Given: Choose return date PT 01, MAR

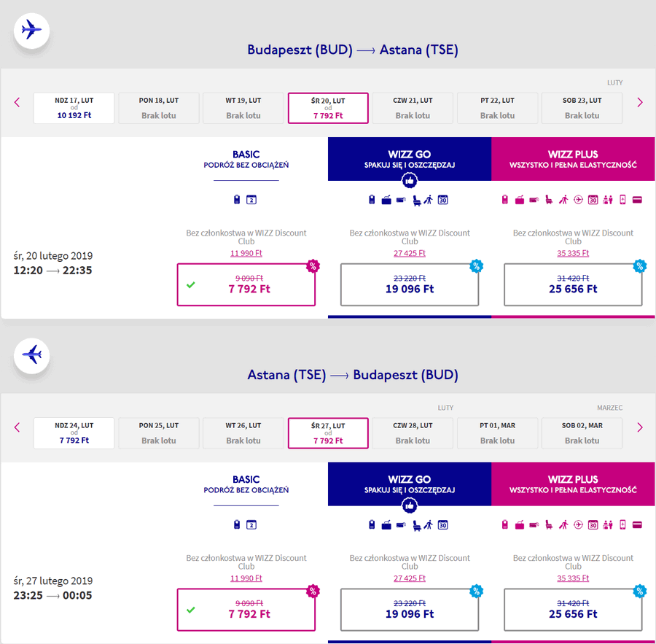Looking at the screenshot, I should tap(497, 433).
